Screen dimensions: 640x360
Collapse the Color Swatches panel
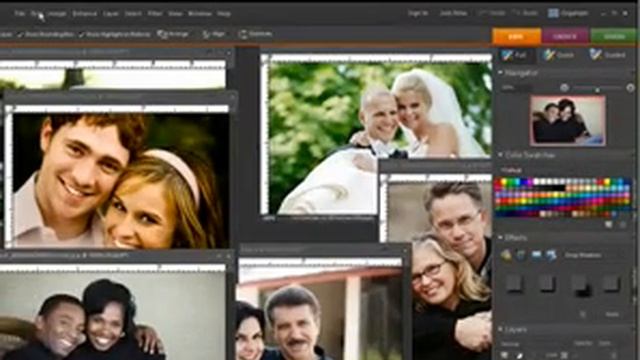500,155
